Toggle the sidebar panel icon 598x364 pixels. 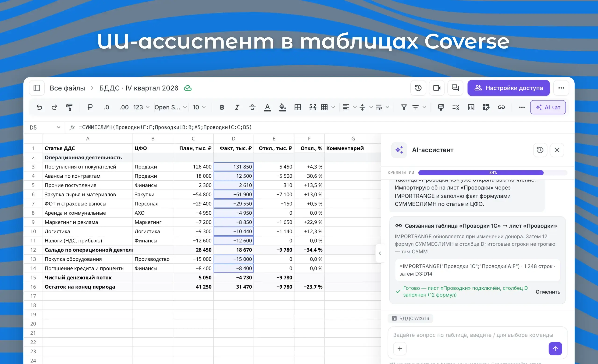(37, 88)
